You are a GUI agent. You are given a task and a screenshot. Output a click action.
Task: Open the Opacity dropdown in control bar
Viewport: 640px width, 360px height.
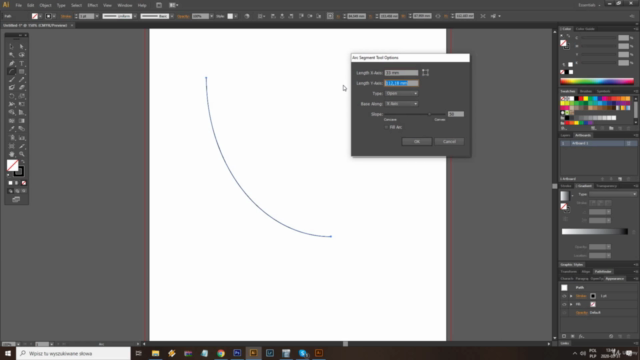tap(211, 16)
